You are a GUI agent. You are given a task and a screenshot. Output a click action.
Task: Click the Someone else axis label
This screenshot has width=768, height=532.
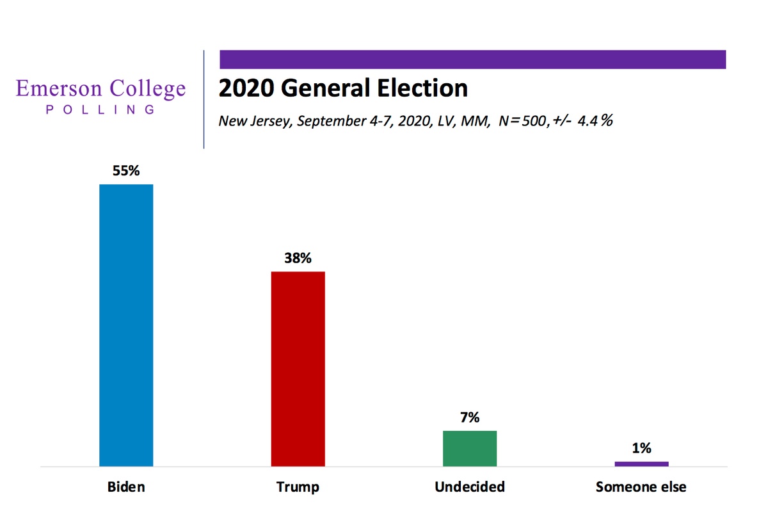click(x=641, y=487)
